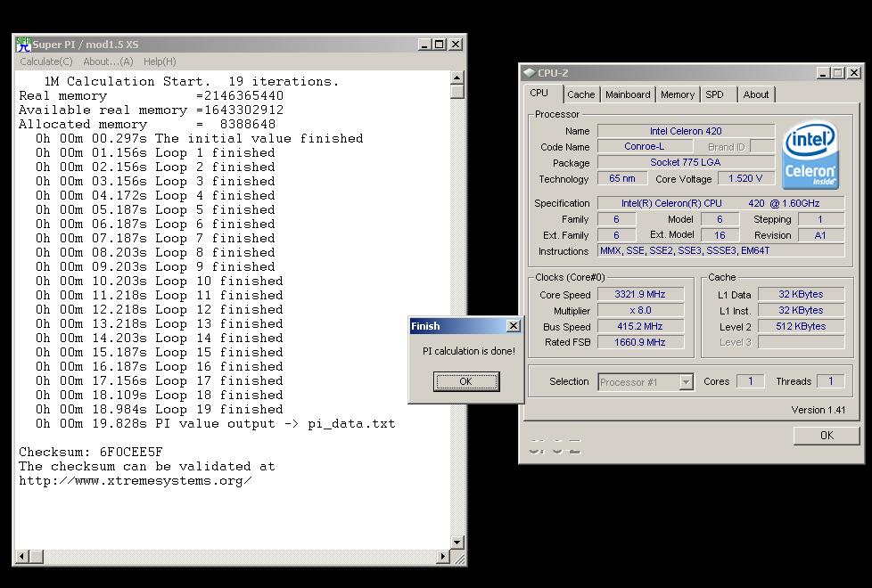The image size is (872, 588).
Task: Click the Ext. Model value 16
Action: [720, 235]
